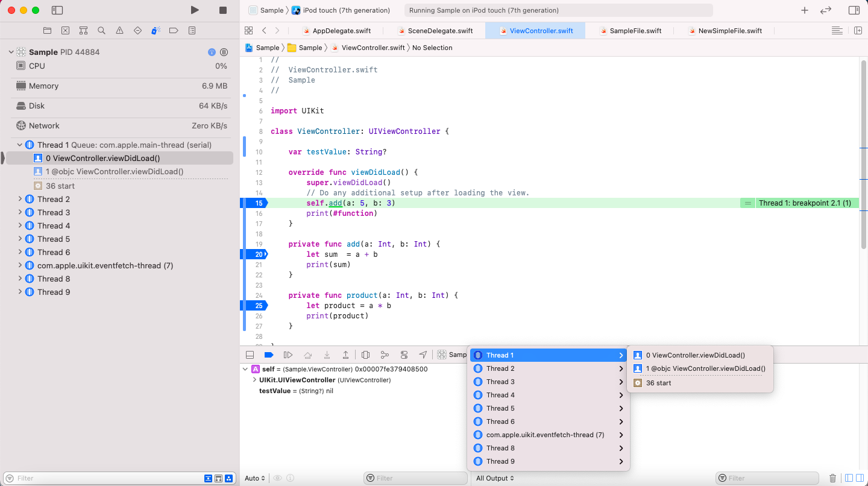Open Environment Overrides icon
868x486 pixels.
(x=404, y=355)
